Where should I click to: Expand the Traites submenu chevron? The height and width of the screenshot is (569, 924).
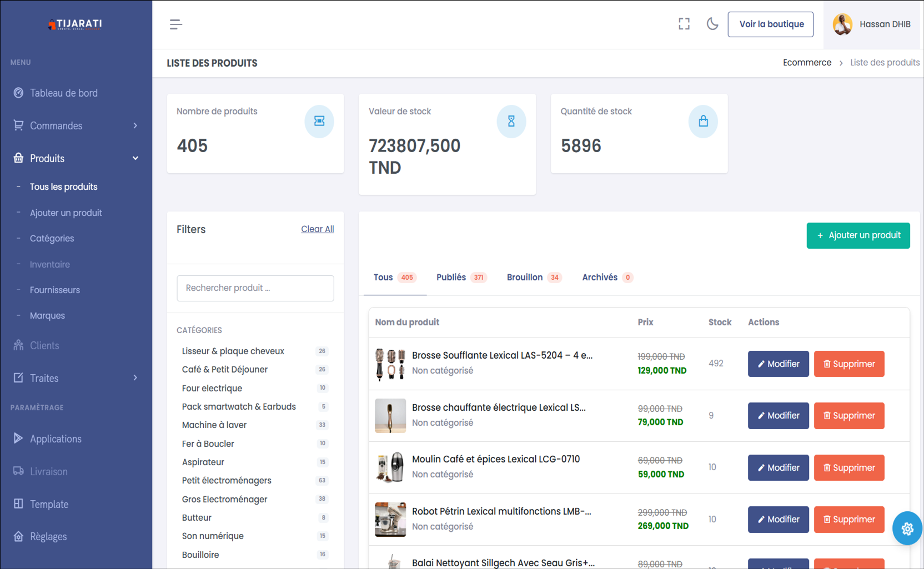[135, 378]
